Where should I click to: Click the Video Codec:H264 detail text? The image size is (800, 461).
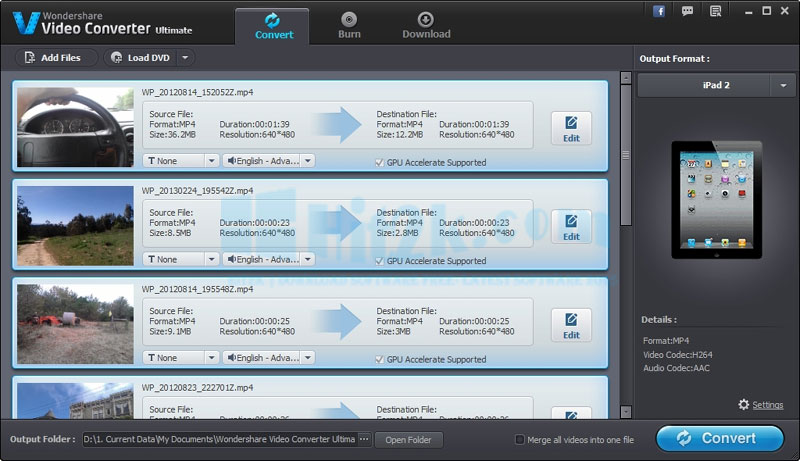[x=678, y=354]
